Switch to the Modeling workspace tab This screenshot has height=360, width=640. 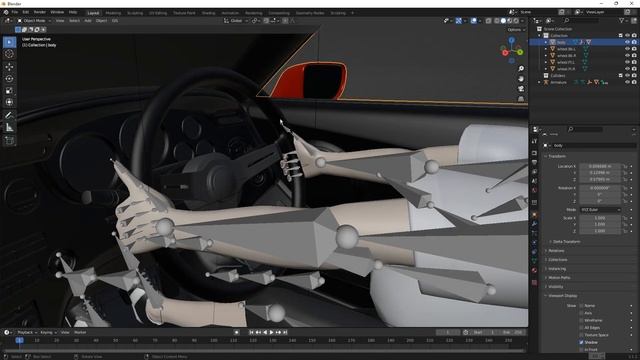pos(113,13)
